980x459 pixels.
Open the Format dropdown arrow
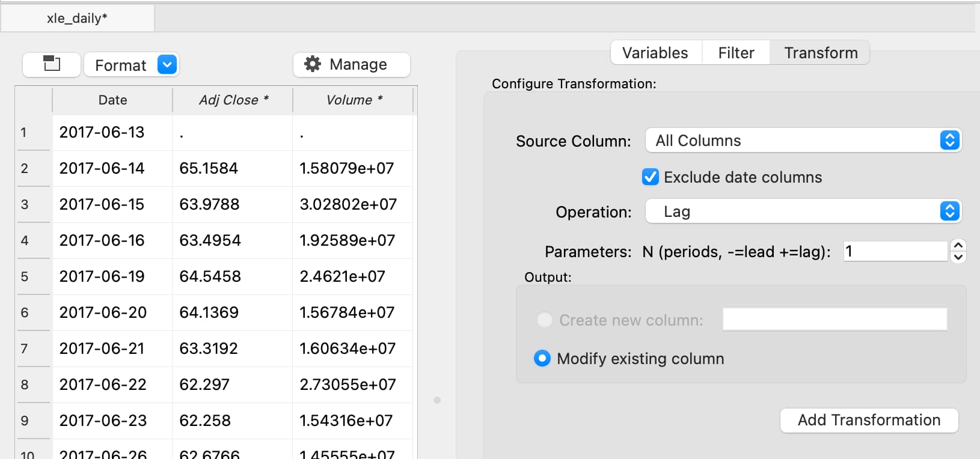click(x=167, y=64)
